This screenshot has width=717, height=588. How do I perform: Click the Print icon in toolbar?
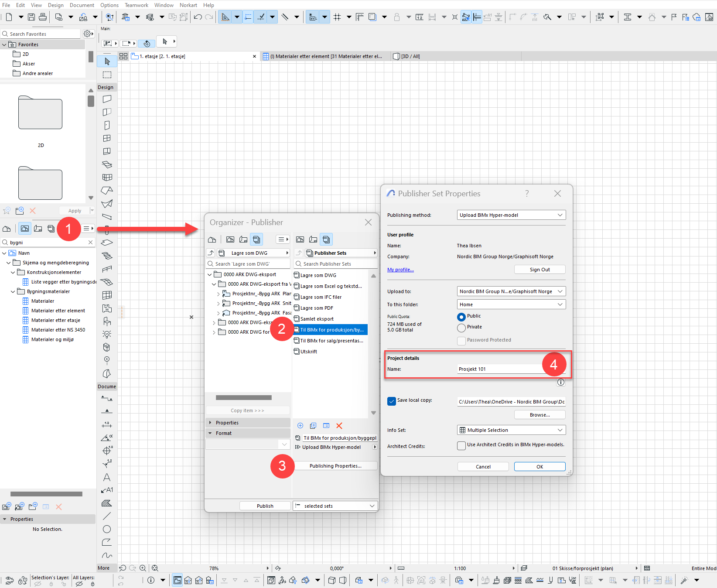(x=43, y=17)
